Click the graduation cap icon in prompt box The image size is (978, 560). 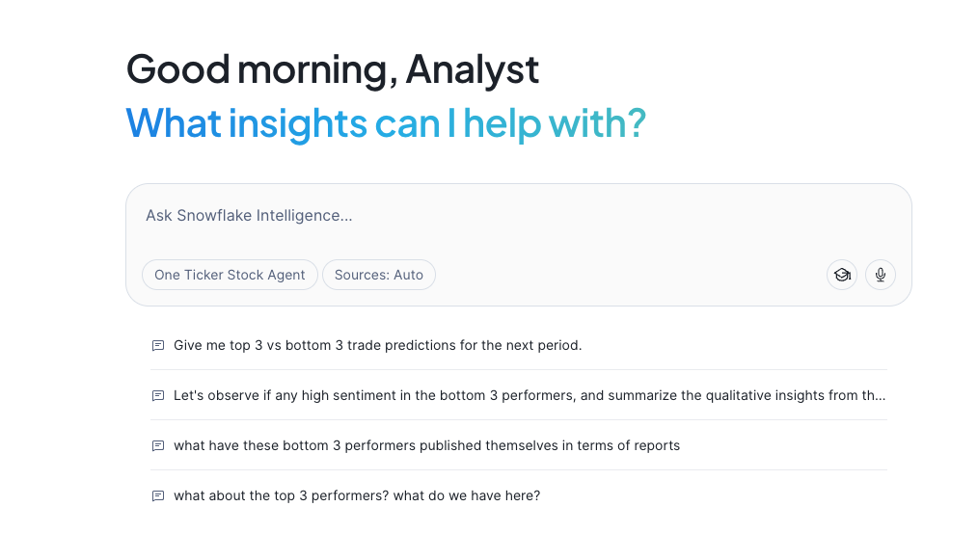842,275
